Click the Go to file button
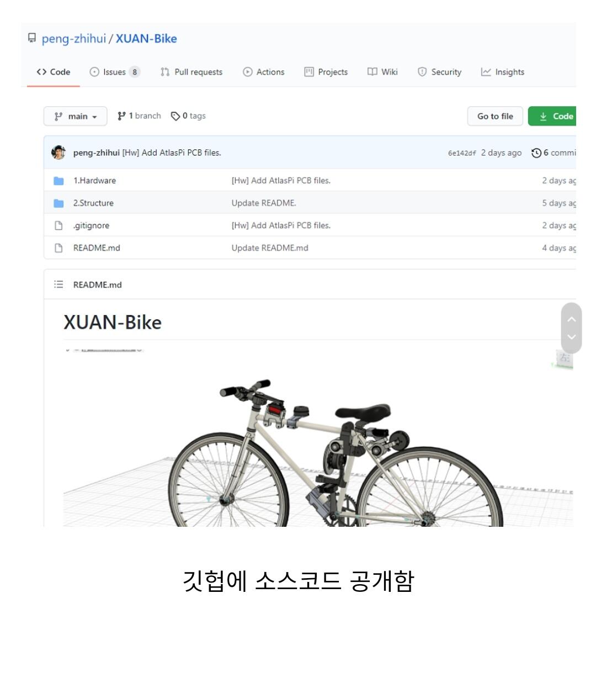 pos(495,116)
